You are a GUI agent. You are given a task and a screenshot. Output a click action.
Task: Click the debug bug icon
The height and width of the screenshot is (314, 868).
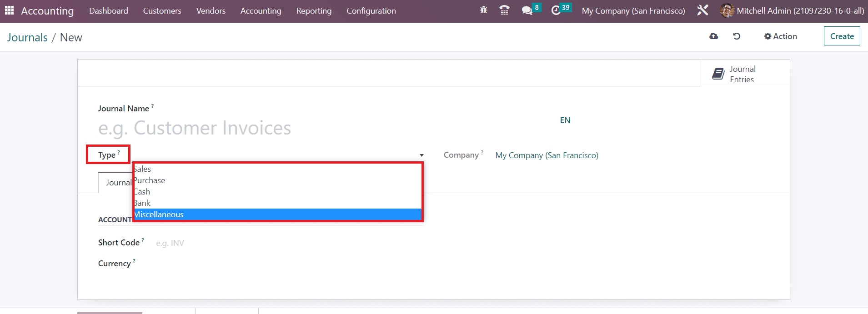pos(483,10)
